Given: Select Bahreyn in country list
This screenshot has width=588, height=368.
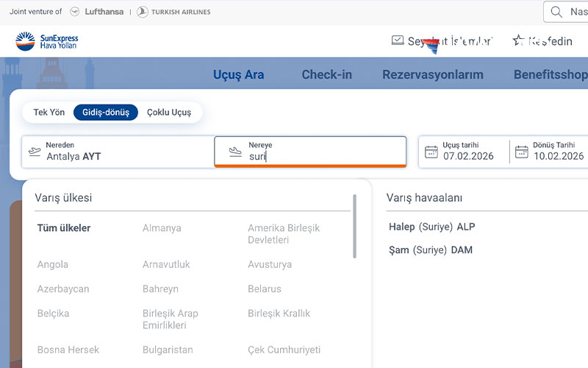Looking at the screenshot, I should tap(160, 289).
